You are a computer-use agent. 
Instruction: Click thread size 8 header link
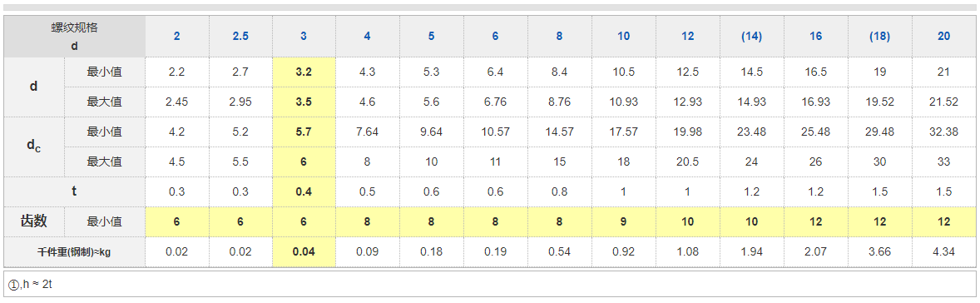pos(559,37)
